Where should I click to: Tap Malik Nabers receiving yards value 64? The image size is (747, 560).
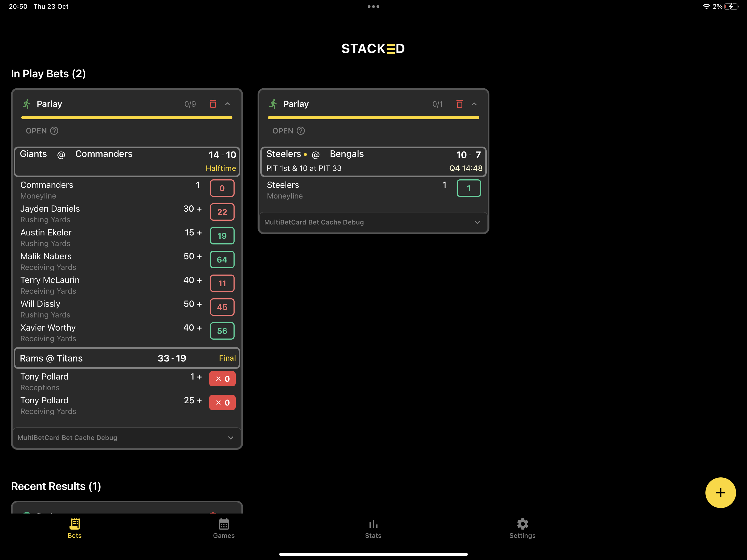222,259
